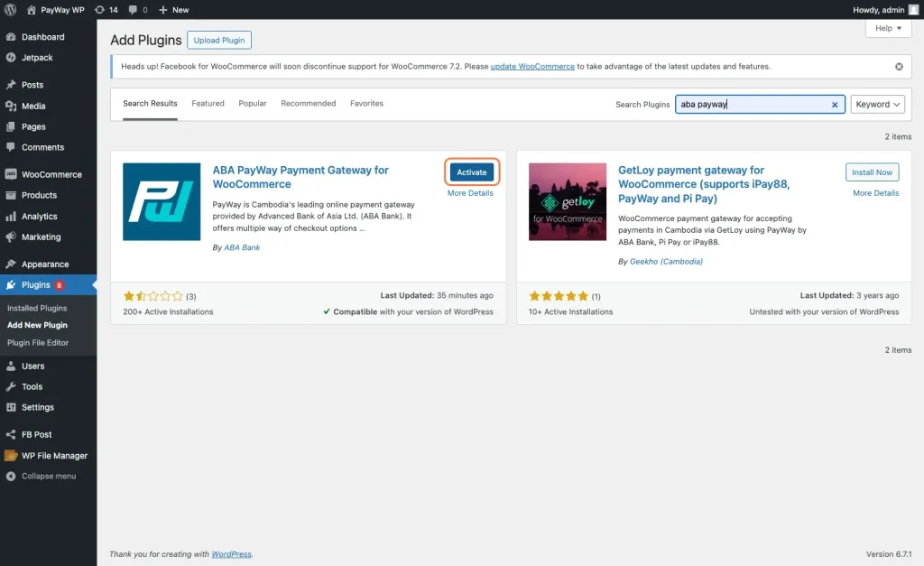Collapse the admin sidebar menu
The width and height of the screenshot is (924, 566).
pos(43,477)
